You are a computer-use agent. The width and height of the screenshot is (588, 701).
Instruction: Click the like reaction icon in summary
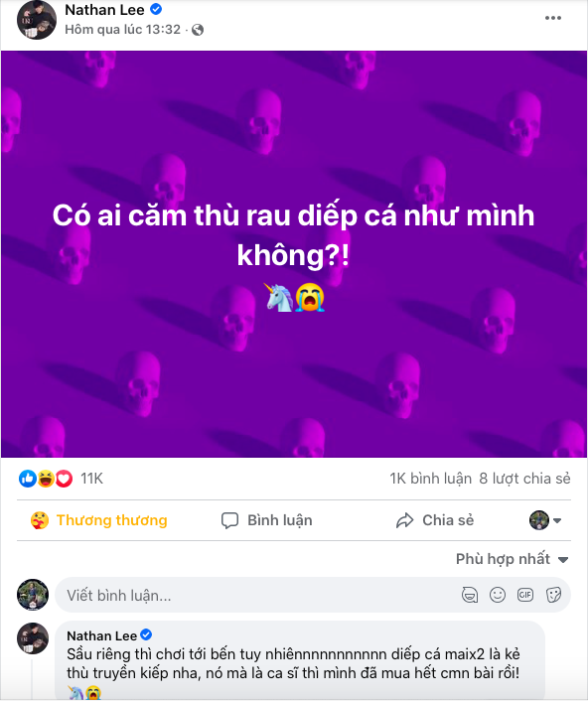(x=27, y=479)
